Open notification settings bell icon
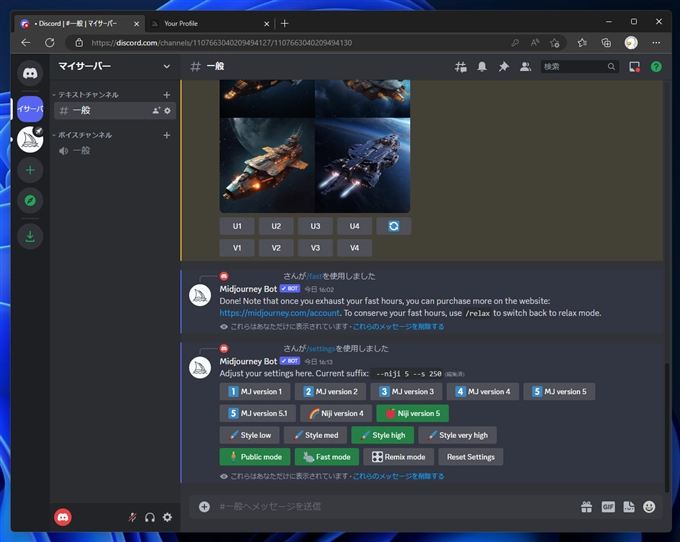Viewport: 680px width, 542px height. tap(482, 66)
